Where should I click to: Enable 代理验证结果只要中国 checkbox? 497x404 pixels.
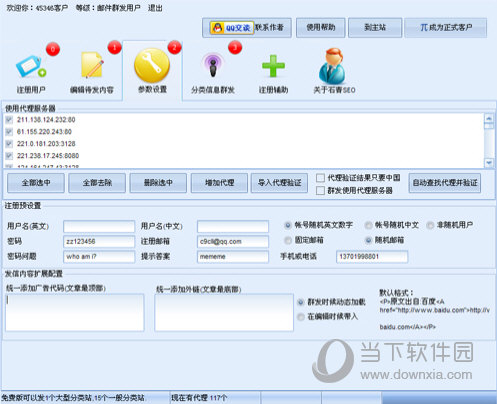tap(320, 178)
